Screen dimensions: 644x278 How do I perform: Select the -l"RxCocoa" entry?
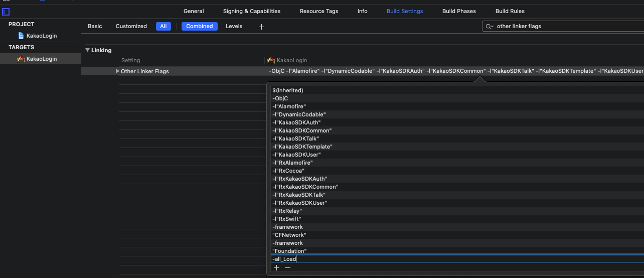pyautogui.click(x=457, y=171)
